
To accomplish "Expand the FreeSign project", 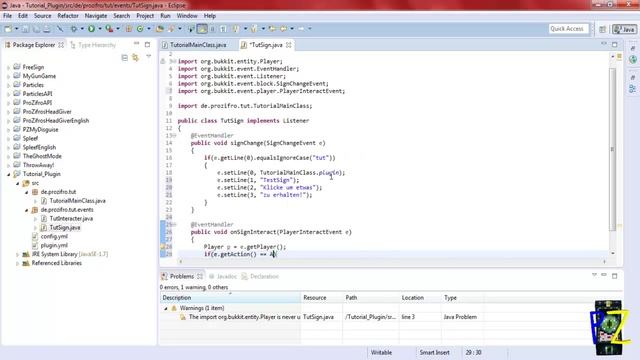I will (9, 67).
